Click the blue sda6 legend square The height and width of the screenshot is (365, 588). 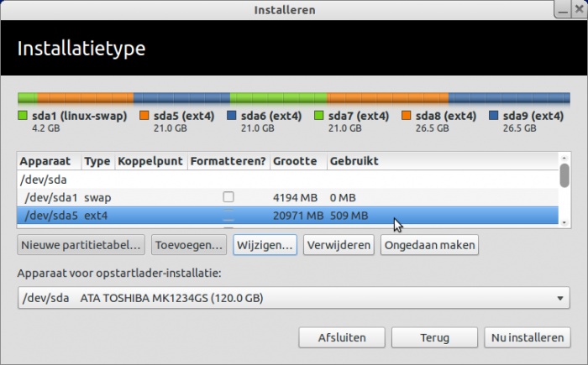pyautogui.click(x=231, y=116)
